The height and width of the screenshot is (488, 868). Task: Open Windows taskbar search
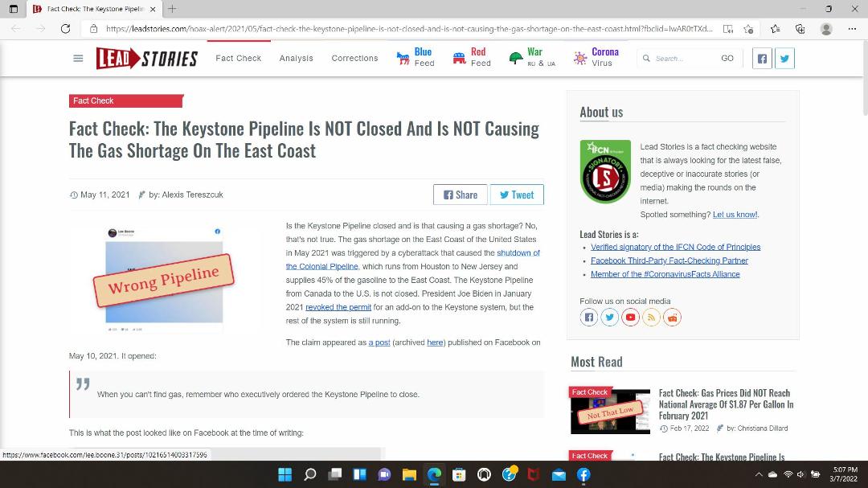pos(310,474)
